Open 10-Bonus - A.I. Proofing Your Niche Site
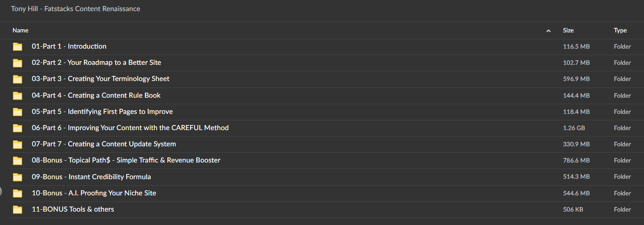Viewport: 644px width, 225px height. 94,193
